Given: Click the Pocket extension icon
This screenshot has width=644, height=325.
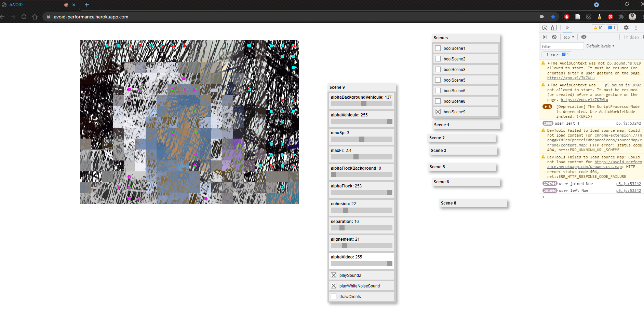Looking at the screenshot, I should (588, 17).
